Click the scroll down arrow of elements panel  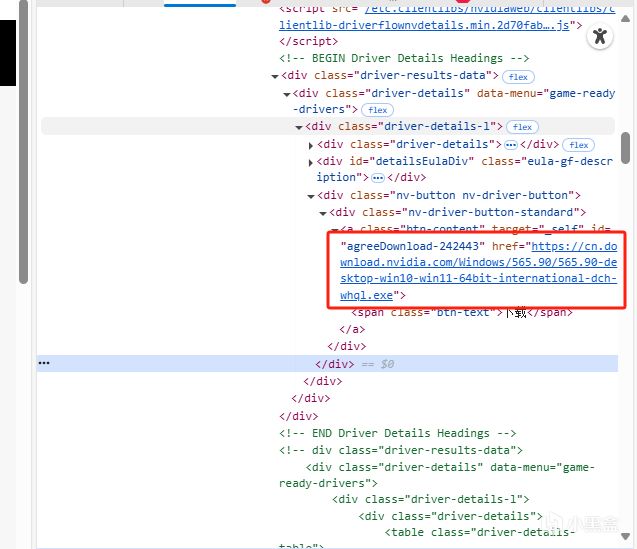[x=625, y=537]
